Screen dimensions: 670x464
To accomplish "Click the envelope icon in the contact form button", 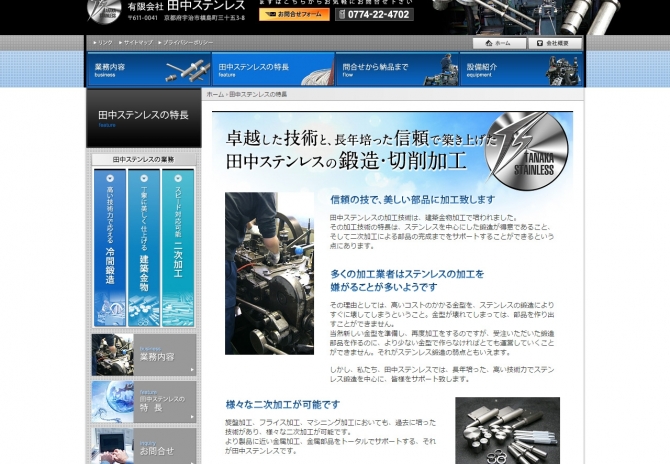I will (270, 15).
